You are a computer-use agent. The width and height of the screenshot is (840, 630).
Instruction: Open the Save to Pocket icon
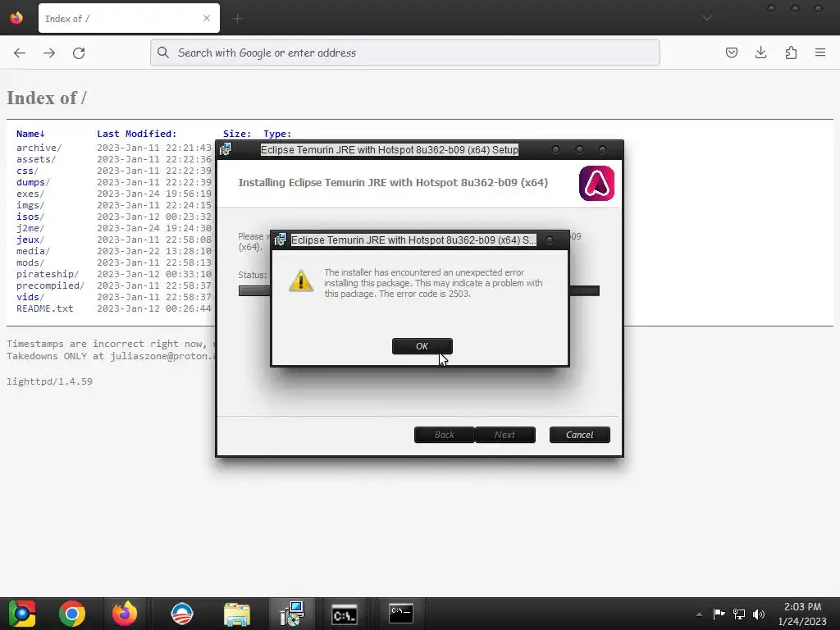[731, 52]
